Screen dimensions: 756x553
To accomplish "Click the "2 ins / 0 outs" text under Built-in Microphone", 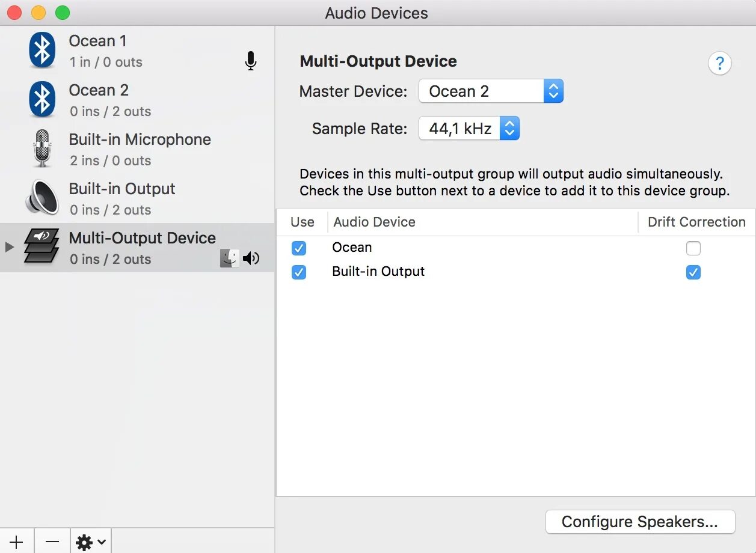I will [111, 160].
